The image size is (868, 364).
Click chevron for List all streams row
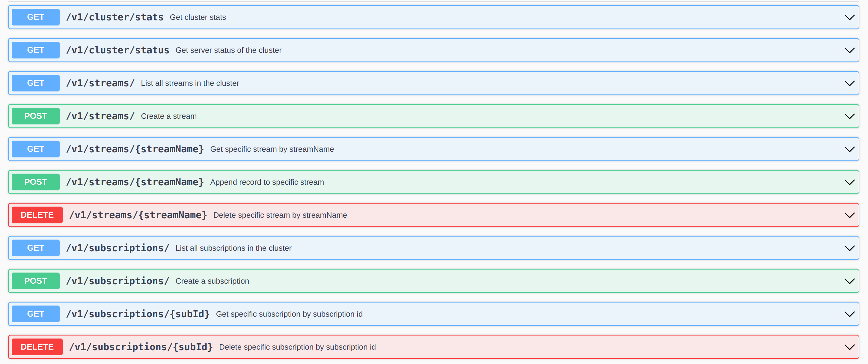click(849, 83)
